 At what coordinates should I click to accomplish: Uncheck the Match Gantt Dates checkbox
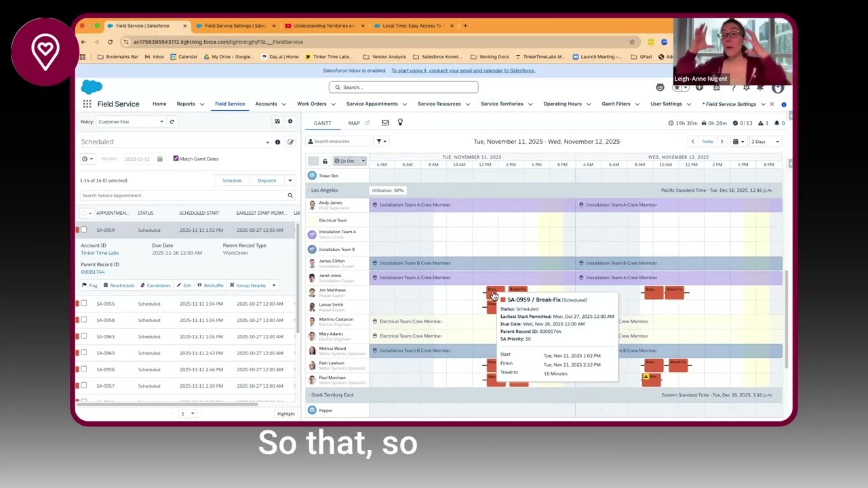[x=176, y=158]
